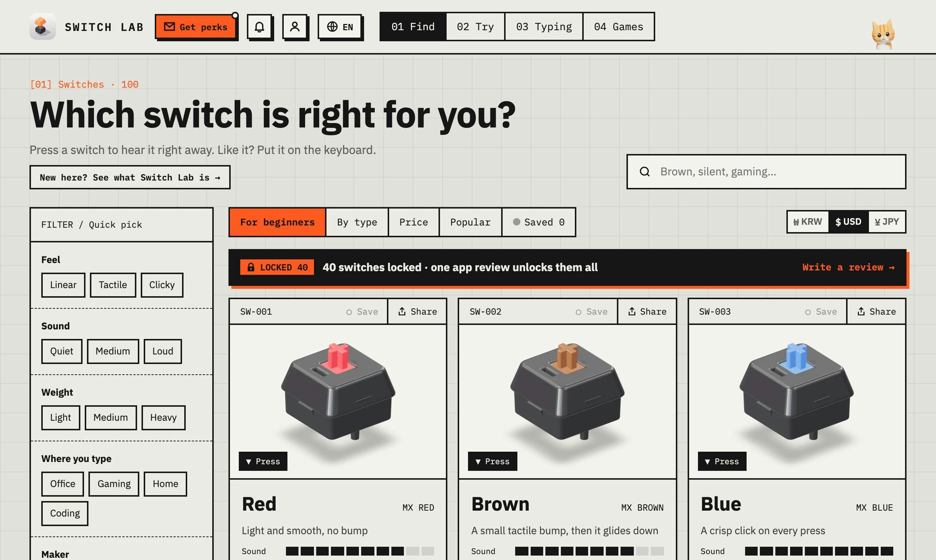Filter by Office use
Screen dimensions: 936x560
63,484
